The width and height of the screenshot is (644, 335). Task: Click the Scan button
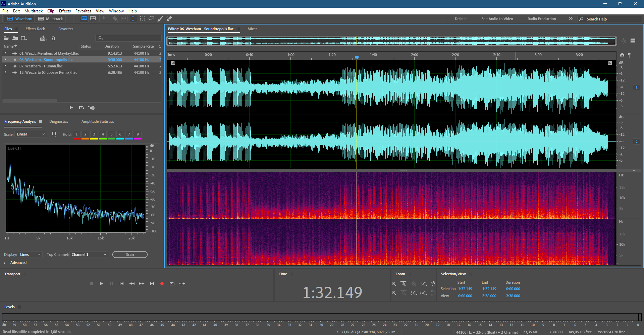coord(130,255)
